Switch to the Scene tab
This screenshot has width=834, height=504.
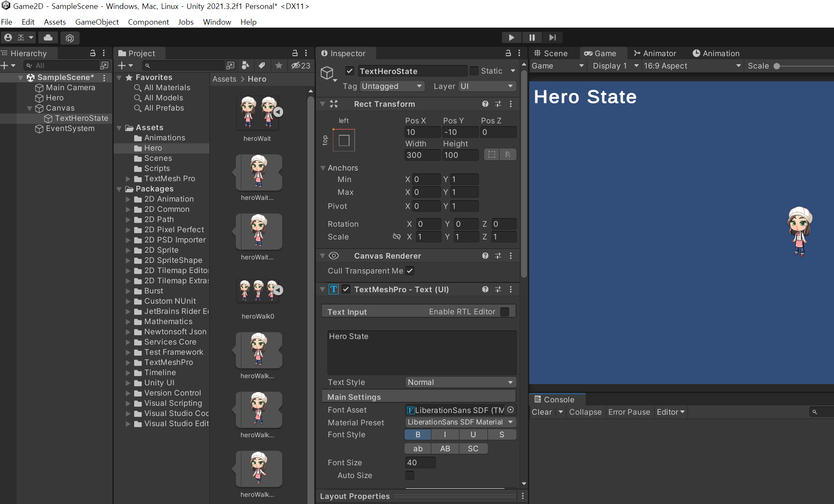(x=551, y=53)
